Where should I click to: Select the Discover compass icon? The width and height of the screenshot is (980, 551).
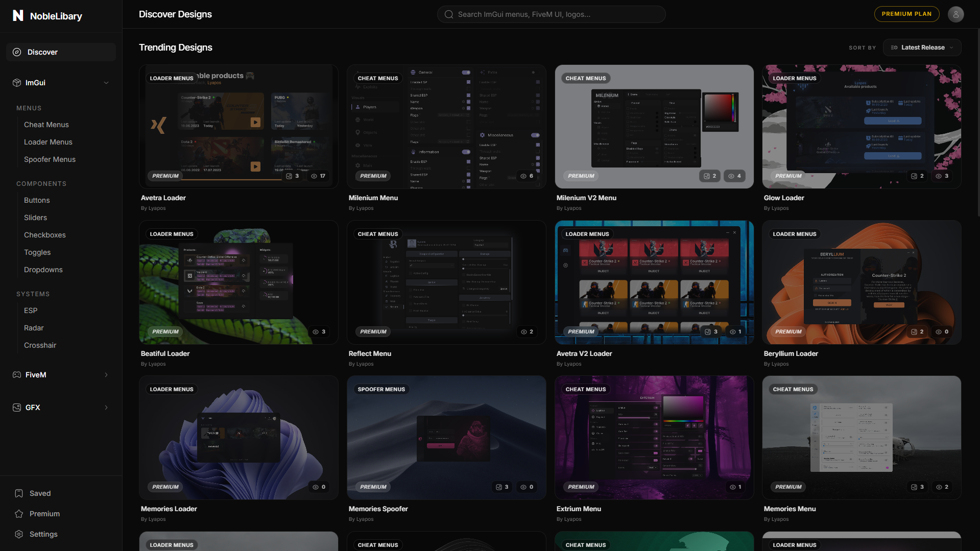point(17,52)
